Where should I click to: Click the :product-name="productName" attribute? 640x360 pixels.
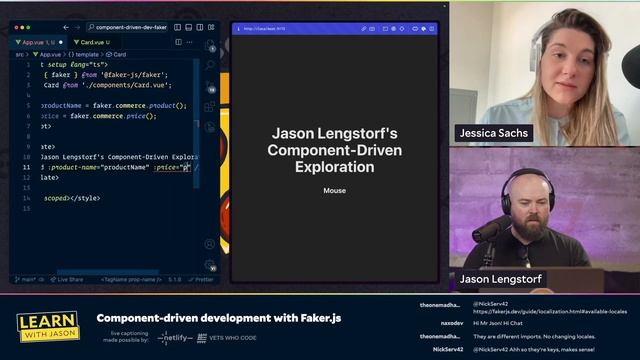click(x=98, y=167)
